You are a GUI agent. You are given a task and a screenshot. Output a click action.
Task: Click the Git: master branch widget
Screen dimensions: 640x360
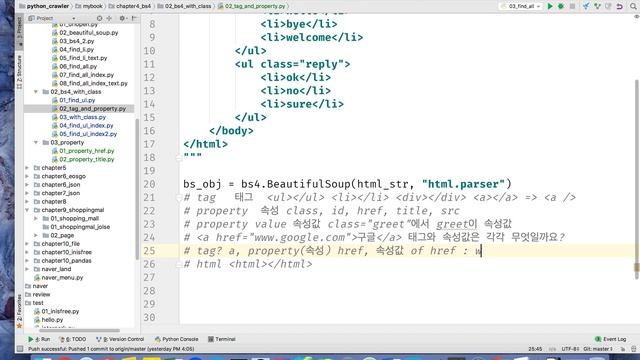pos(598,349)
